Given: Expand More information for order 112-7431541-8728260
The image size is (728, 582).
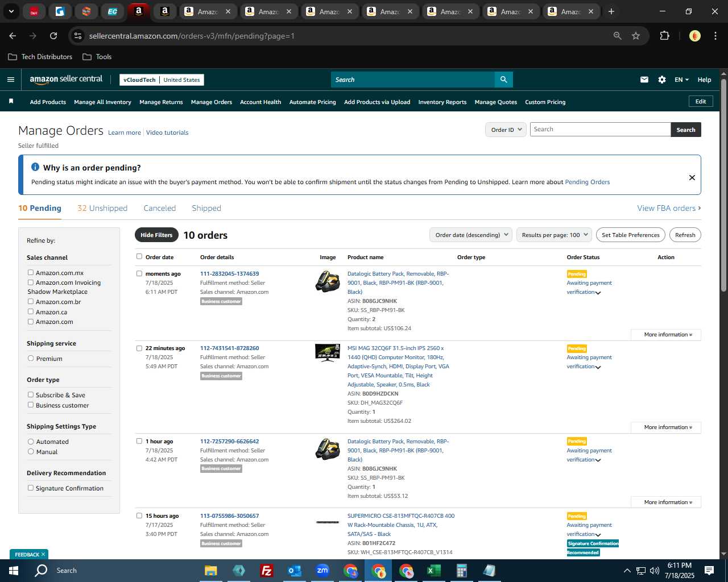Looking at the screenshot, I should point(666,427).
